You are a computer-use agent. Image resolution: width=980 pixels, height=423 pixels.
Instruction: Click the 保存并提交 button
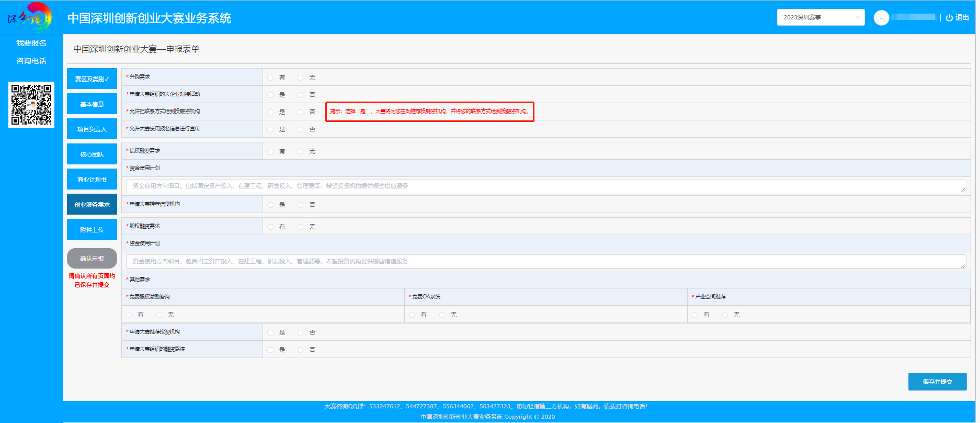(937, 382)
